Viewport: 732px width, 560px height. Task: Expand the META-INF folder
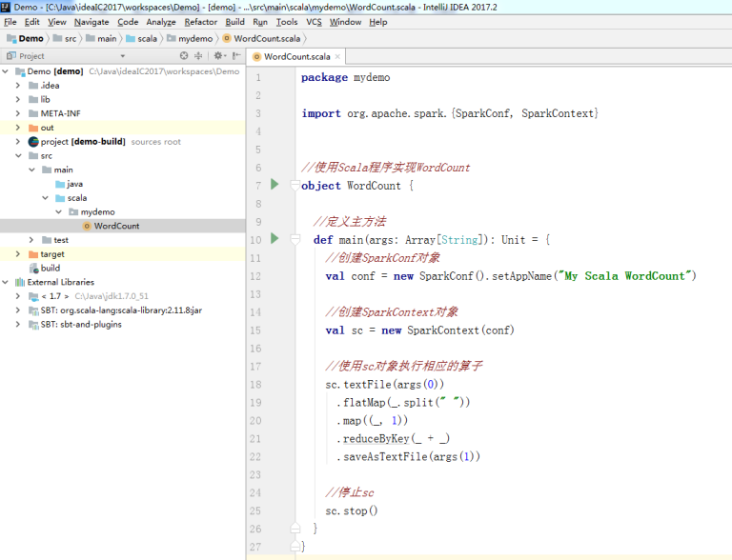18,113
